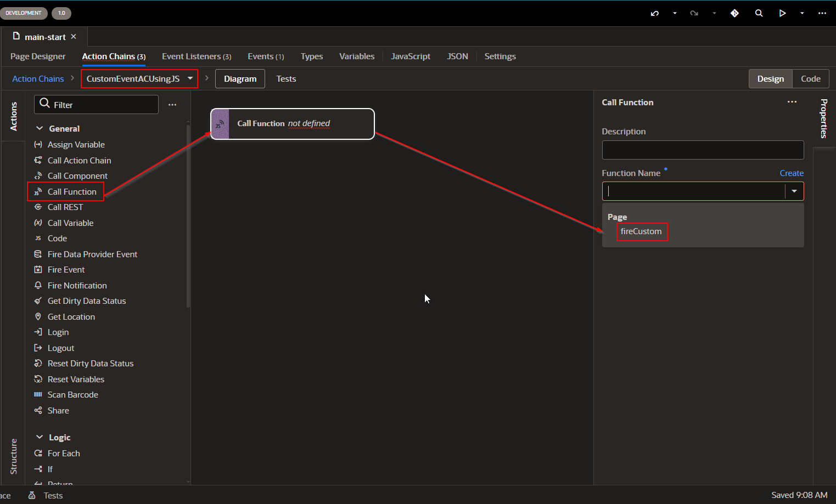
Task: Switch to the Events tab
Action: (266, 56)
